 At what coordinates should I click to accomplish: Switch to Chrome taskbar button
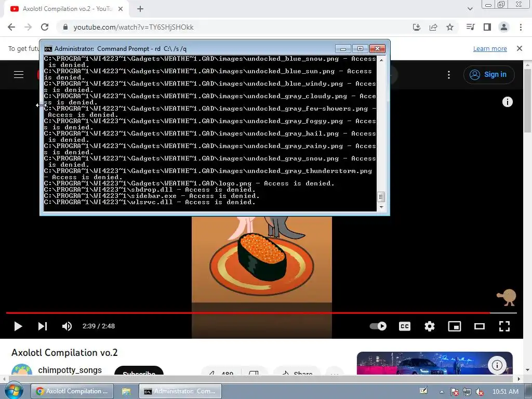click(x=72, y=391)
